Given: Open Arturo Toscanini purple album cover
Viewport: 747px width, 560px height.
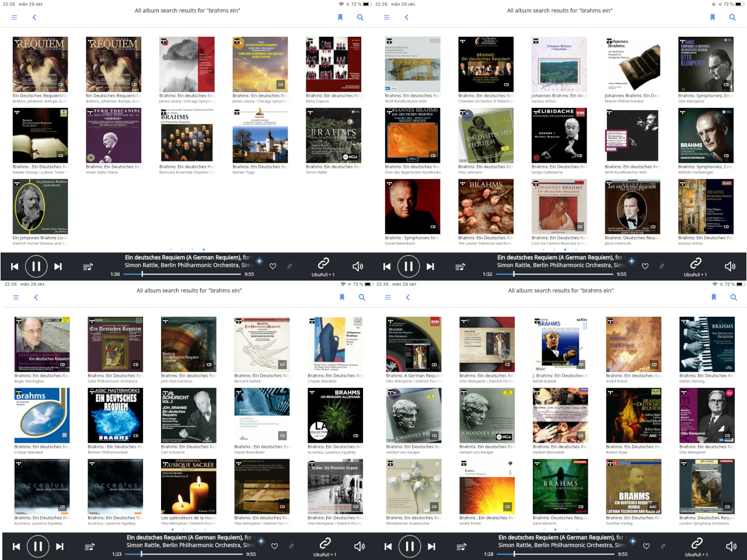Looking at the screenshot, I should pyautogui.click(x=114, y=135).
